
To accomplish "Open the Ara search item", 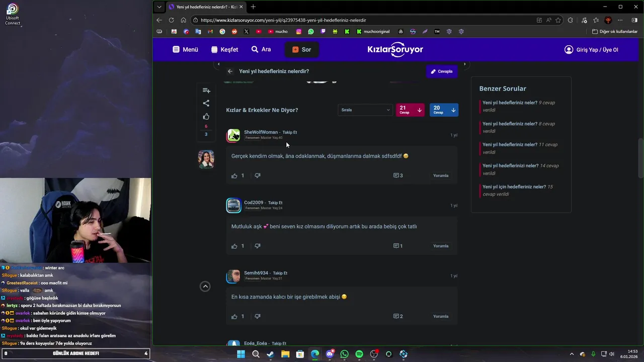I will (x=261, y=49).
